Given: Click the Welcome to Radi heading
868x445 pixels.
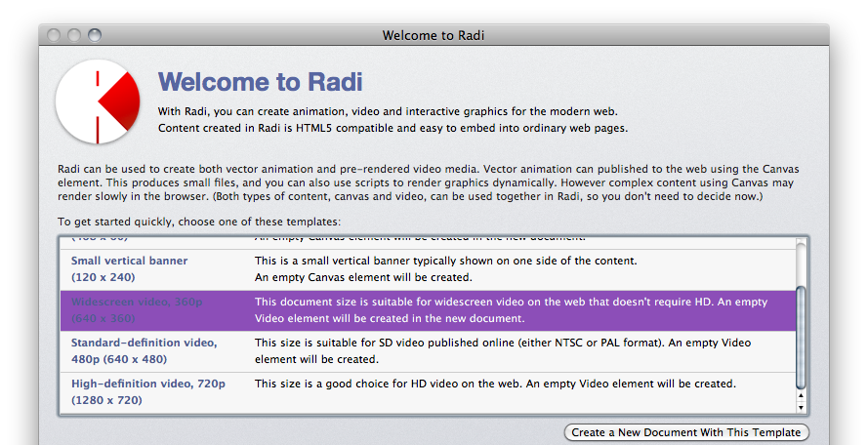Looking at the screenshot, I should [260, 82].
